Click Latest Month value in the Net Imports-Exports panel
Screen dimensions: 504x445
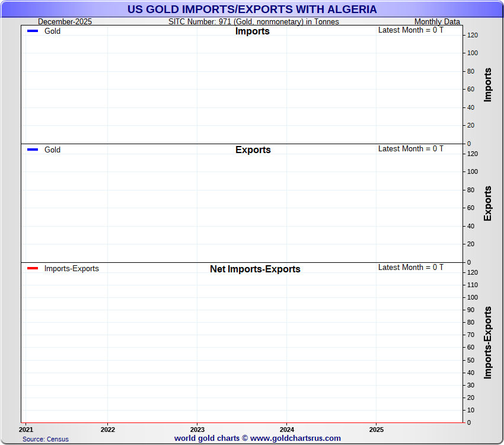click(x=410, y=268)
